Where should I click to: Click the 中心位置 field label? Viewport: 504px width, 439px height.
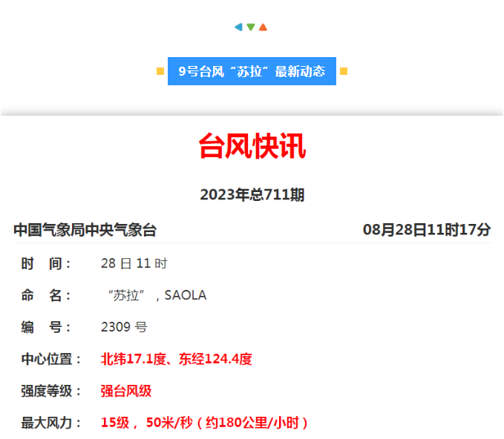tap(51, 359)
